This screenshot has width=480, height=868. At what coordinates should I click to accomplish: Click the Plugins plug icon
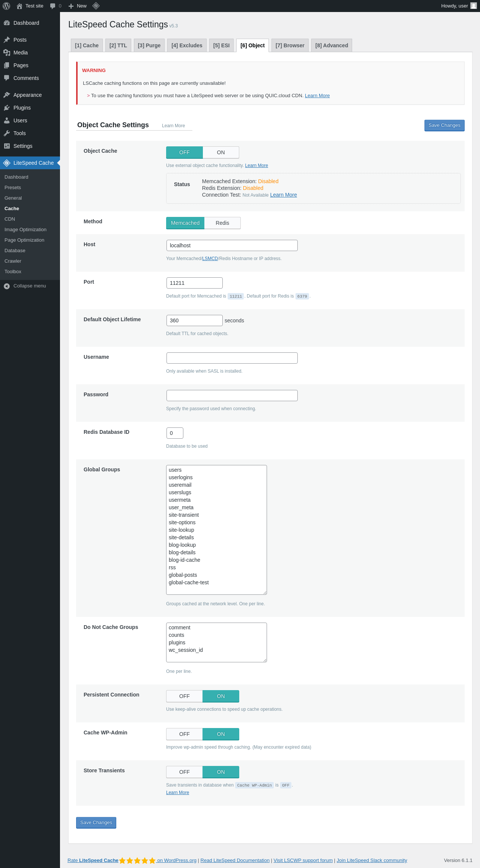[x=7, y=108]
